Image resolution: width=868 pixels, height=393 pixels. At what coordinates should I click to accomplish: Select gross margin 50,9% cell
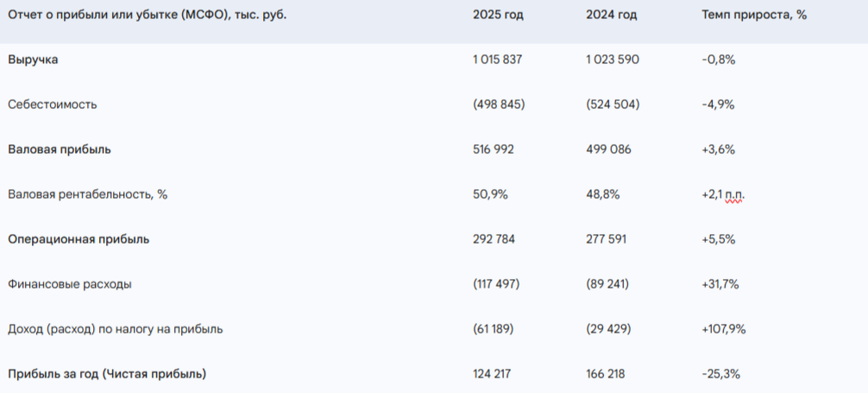(490, 194)
